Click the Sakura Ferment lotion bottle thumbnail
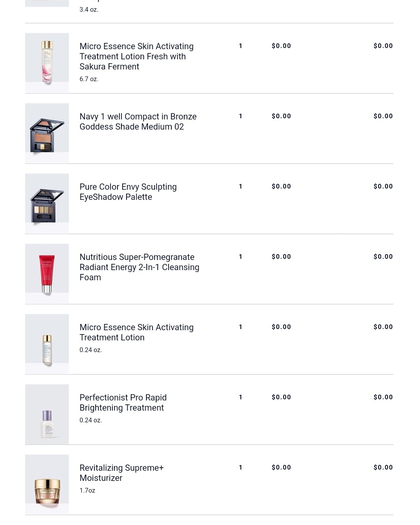 point(47,62)
